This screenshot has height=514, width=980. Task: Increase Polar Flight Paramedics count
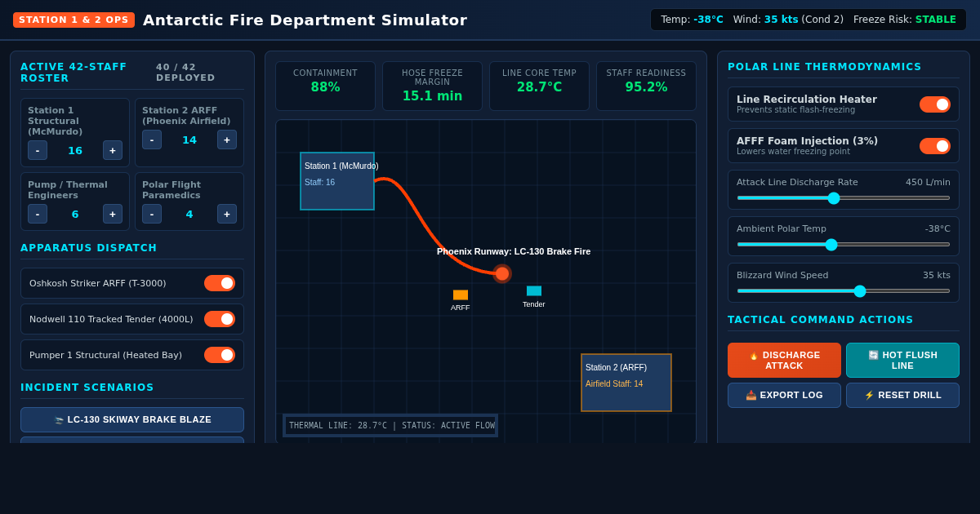tap(227, 214)
